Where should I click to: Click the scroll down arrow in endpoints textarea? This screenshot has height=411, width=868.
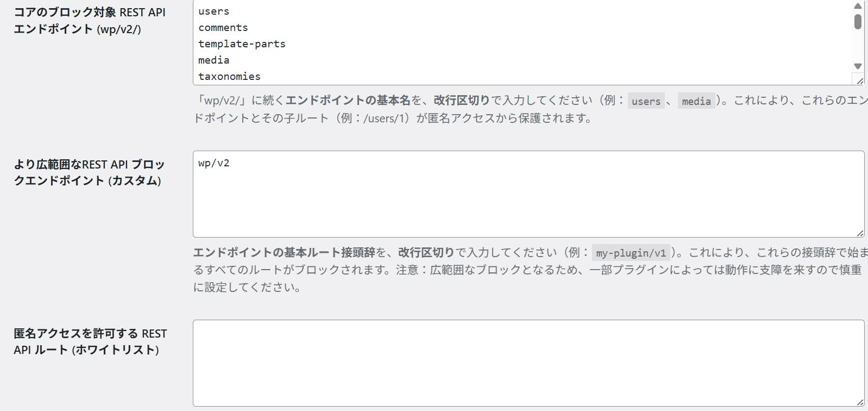pos(858,66)
